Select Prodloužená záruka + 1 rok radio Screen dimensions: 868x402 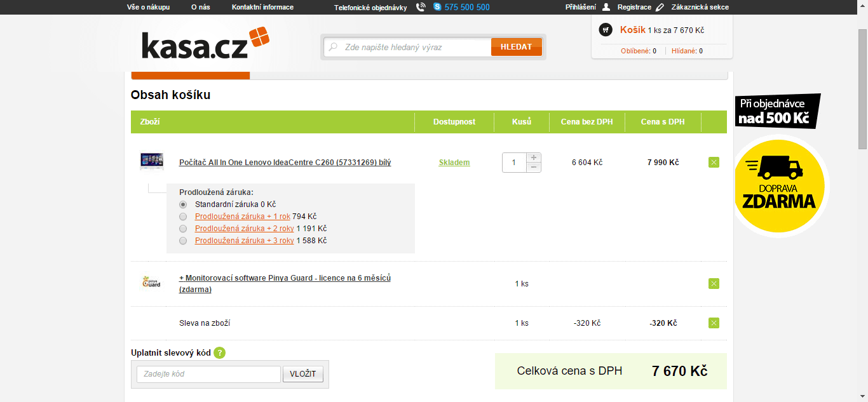183,217
